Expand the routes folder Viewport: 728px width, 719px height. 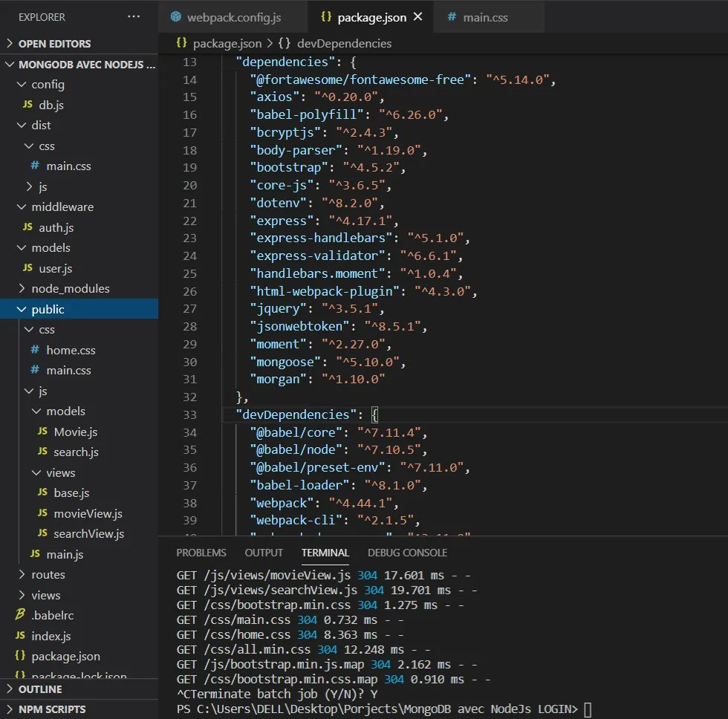(x=48, y=574)
